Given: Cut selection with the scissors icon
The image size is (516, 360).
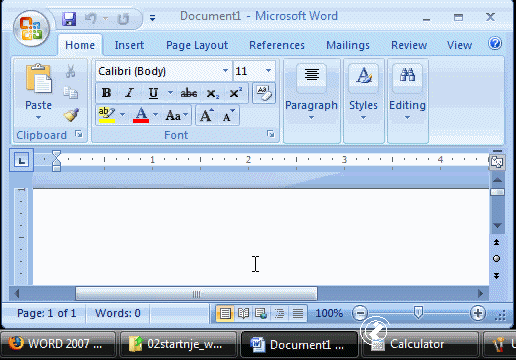Looking at the screenshot, I should (x=70, y=71).
